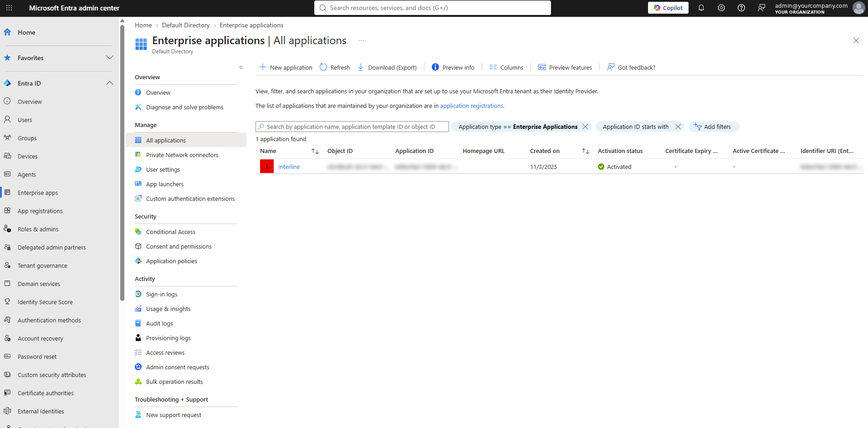Image resolution: width=868 pixels, height=428 pixels.
Task: Open settings gear icon in top bar
Action: point(721,8)
